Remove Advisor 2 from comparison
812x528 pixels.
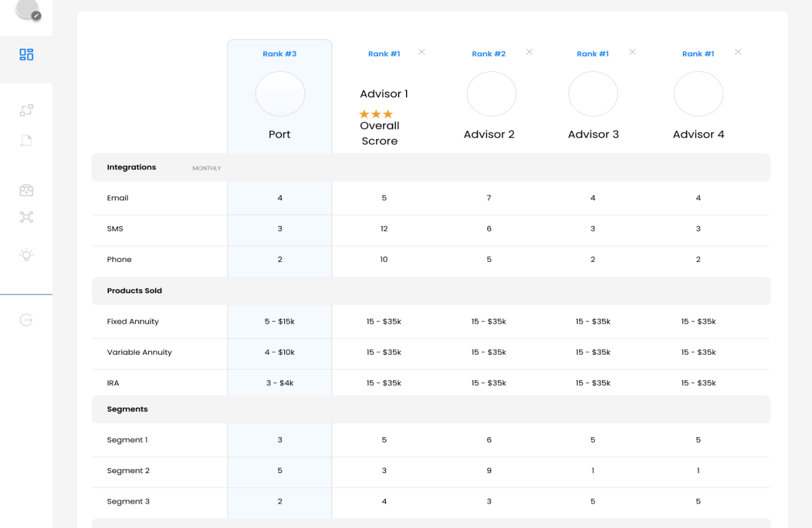tap(529, 52)
